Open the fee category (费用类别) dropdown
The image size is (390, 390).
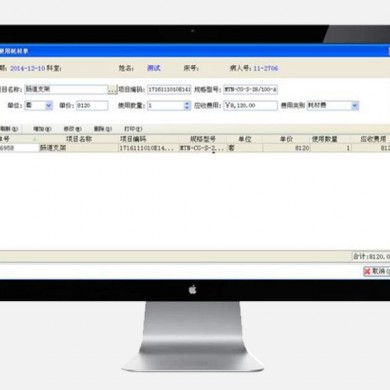[x=355, y=106]
